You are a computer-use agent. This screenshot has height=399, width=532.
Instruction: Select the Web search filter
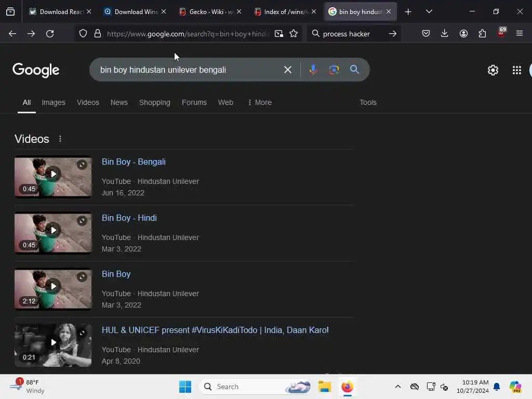pyautogui.click(x=225, y=102)
